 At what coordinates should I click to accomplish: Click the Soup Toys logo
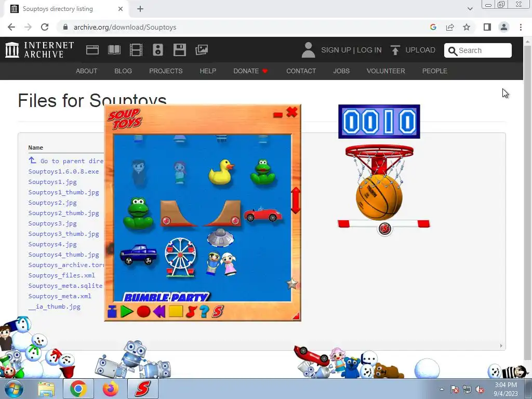tap(125, 119)
